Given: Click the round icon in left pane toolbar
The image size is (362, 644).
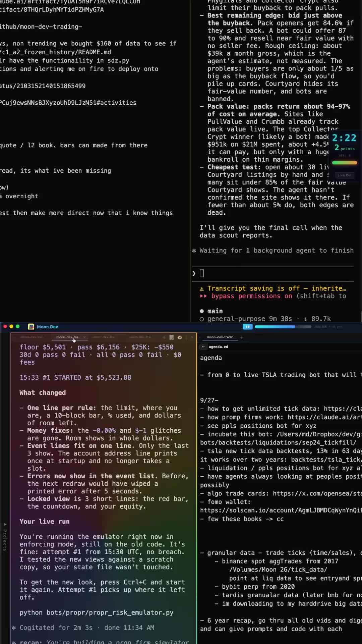Looking at the screenshot, I should (x=180, y=337).
